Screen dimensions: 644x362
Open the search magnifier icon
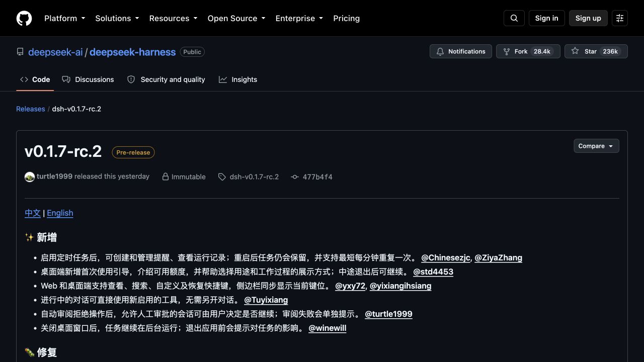coord(514,18)
